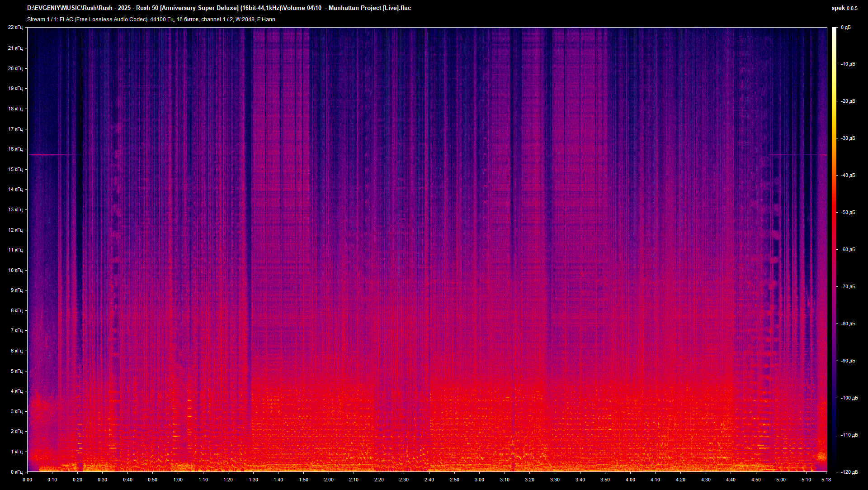Click the 1 кГц frequency label
The image size is (868, 490).
(16, 452)
